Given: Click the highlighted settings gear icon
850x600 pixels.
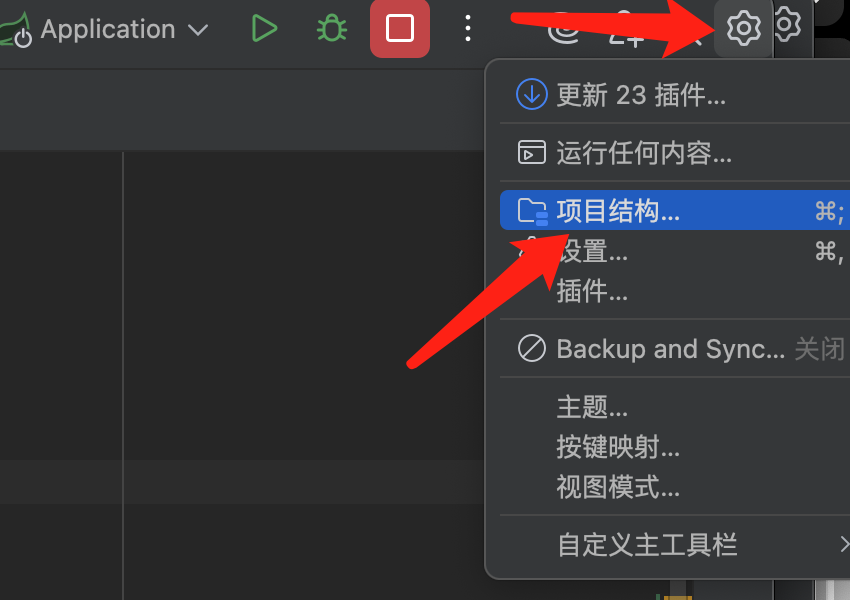Looking at the screenshot, I should tap(743, 28).
